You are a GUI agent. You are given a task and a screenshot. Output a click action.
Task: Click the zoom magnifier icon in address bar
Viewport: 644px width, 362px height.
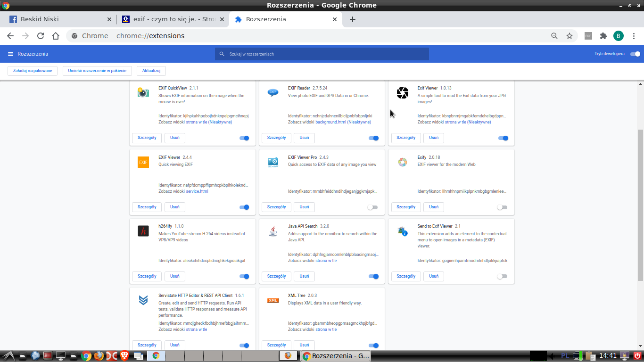pyautogui.click(x=554, y=36)
